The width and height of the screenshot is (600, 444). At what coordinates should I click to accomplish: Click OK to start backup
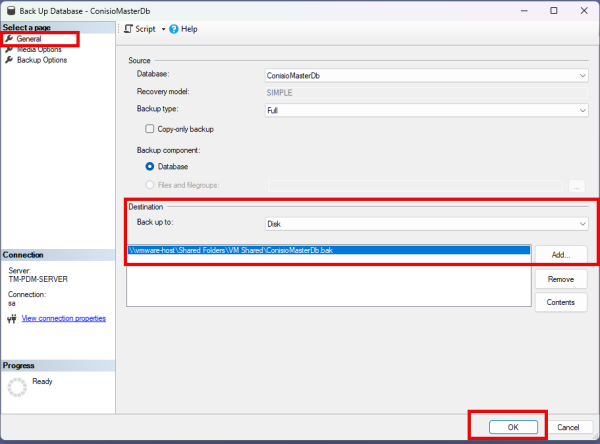click(513, 427)
